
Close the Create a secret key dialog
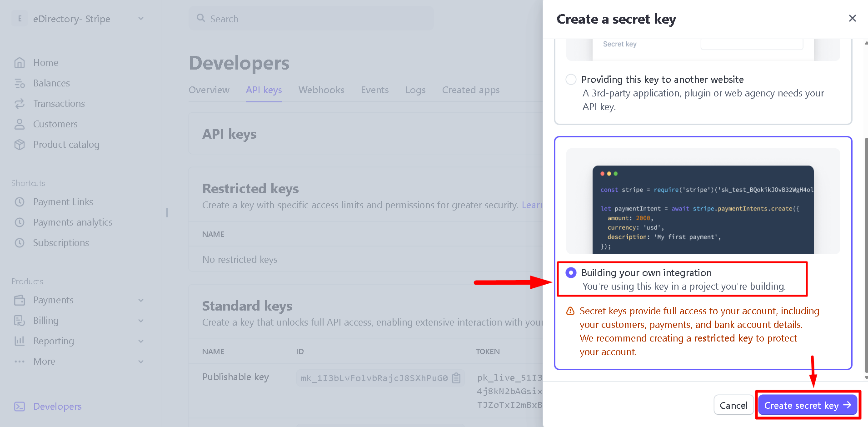tap(853, 18)
